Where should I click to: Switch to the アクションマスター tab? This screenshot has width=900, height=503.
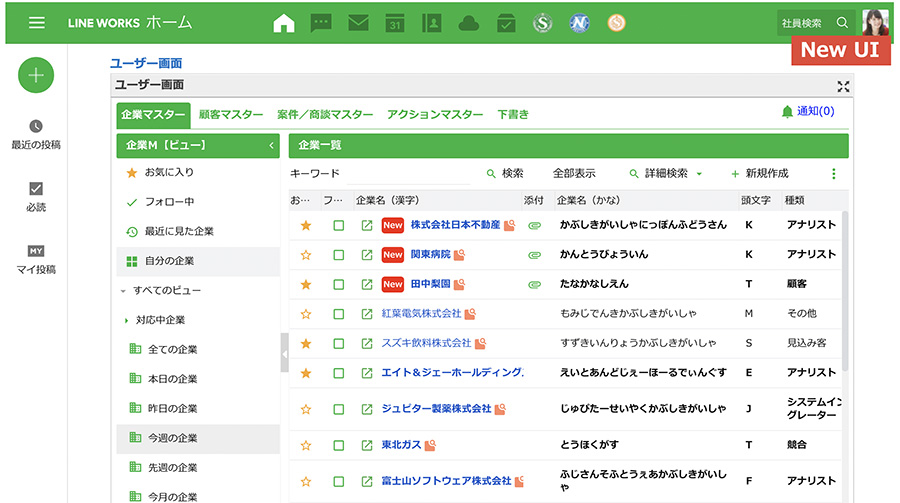tap(434, 115)
